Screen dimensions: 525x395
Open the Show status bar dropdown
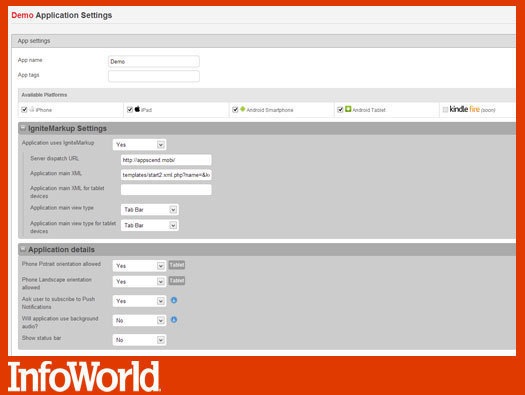coord(139,340)
